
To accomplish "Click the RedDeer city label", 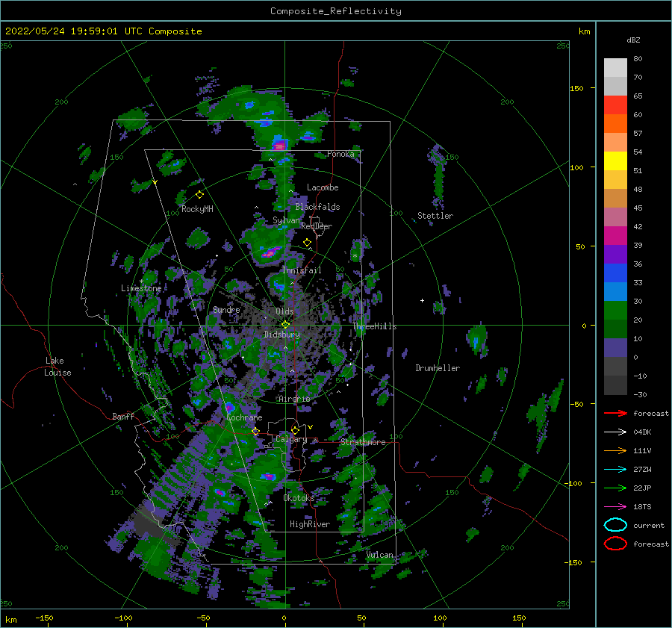I will pos(317,226).
